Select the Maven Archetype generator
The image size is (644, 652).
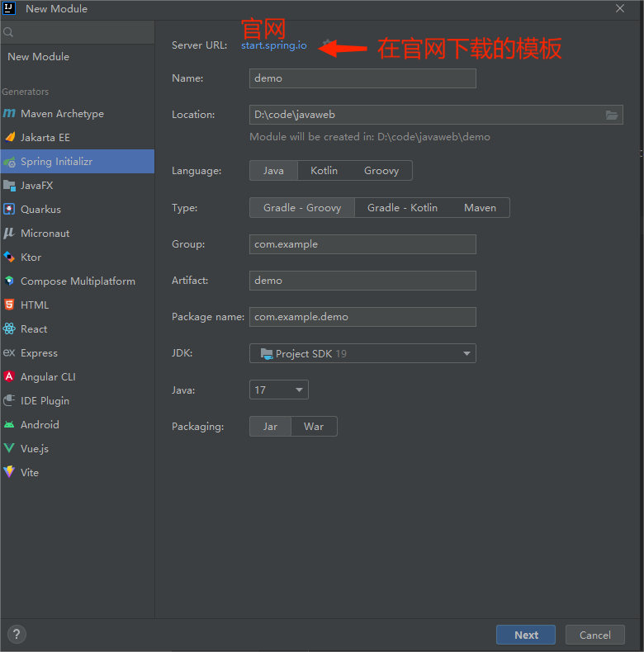[78, 114]
